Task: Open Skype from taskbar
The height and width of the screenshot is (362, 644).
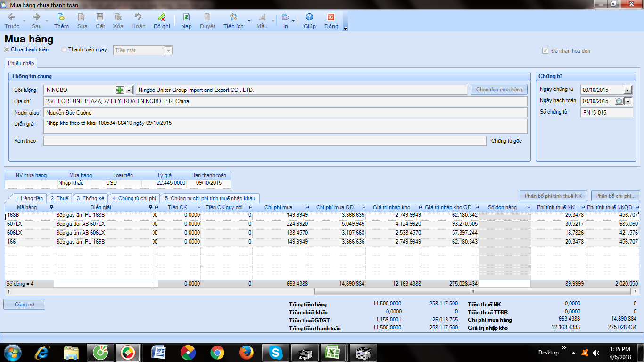Action: coord(275,352)
